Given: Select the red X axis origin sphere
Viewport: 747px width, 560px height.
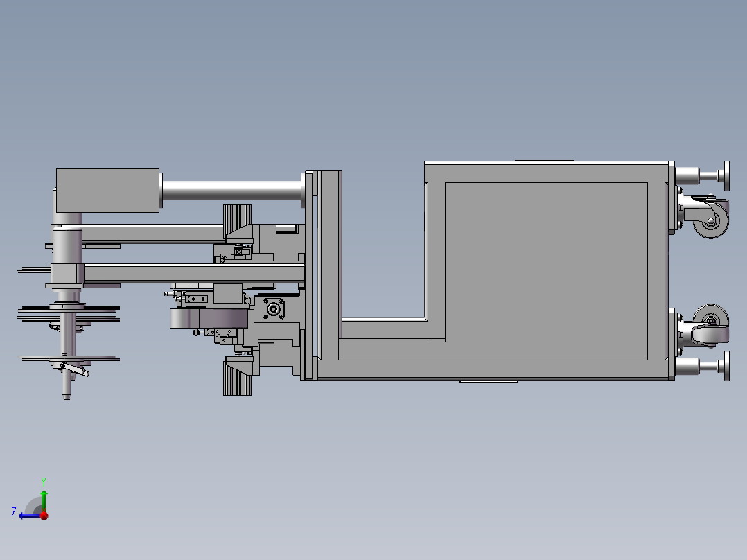Looking at the screenshot, I should (44, 514).
